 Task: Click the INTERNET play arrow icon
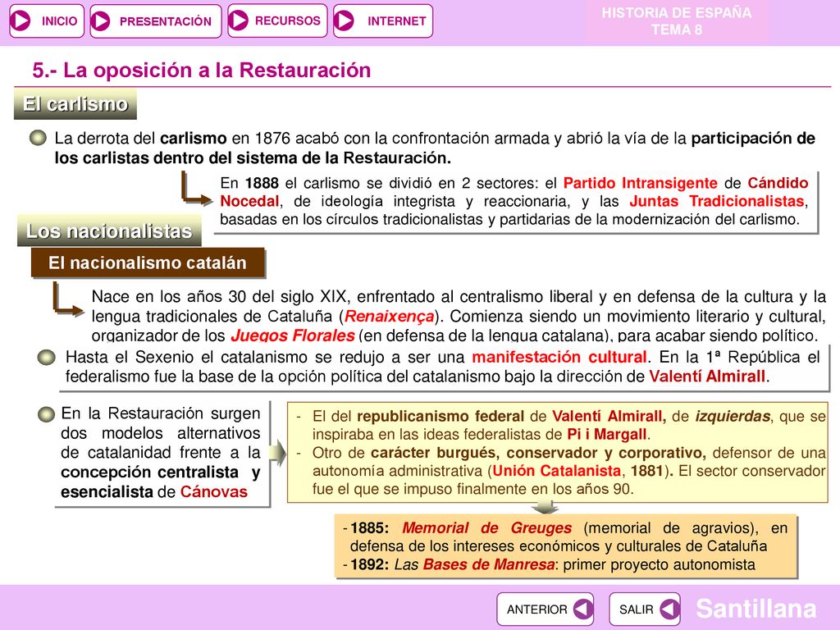tap(345, 21)
